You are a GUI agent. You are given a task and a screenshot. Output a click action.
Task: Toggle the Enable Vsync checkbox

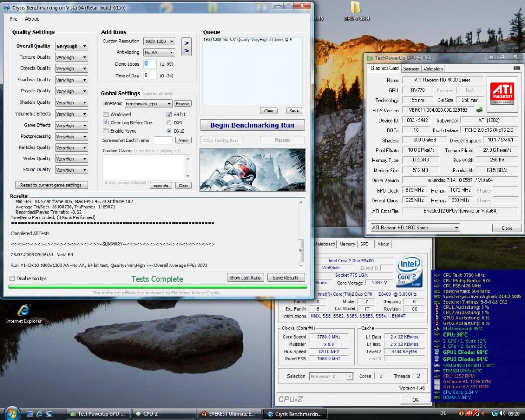coord(105,131)
